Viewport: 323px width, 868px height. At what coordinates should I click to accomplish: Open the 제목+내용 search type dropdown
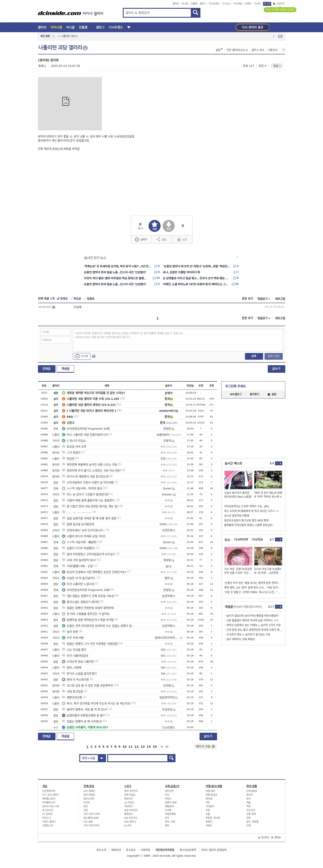(93, 758)
